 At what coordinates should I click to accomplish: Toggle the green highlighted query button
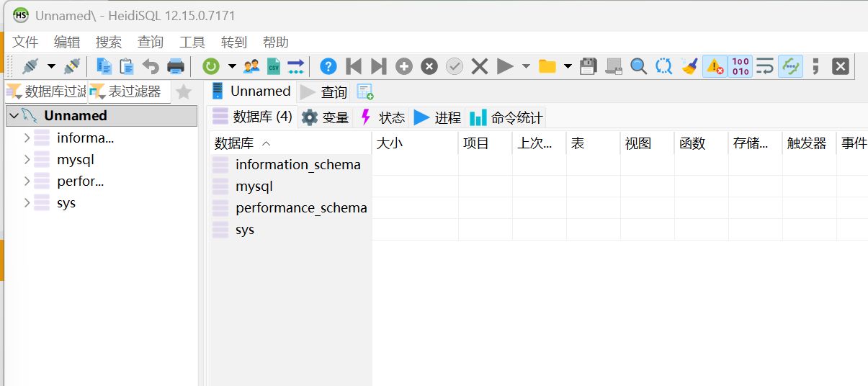pyautogui.click(x=791, y=66)
